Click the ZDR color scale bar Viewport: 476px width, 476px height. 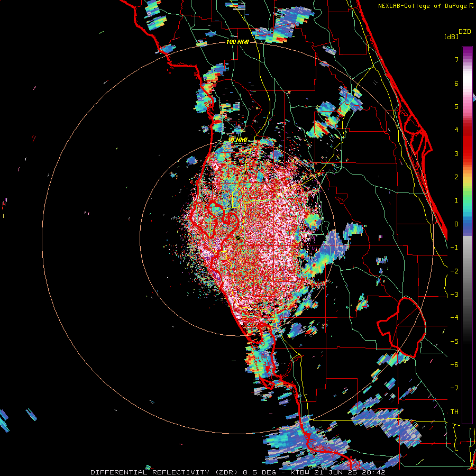pos(467,235)
